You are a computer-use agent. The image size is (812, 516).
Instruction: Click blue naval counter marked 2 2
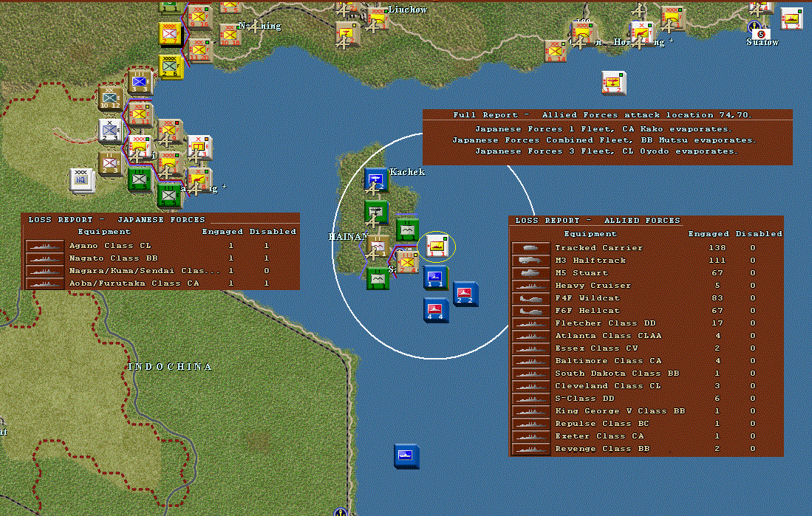(x=465, y=294)
